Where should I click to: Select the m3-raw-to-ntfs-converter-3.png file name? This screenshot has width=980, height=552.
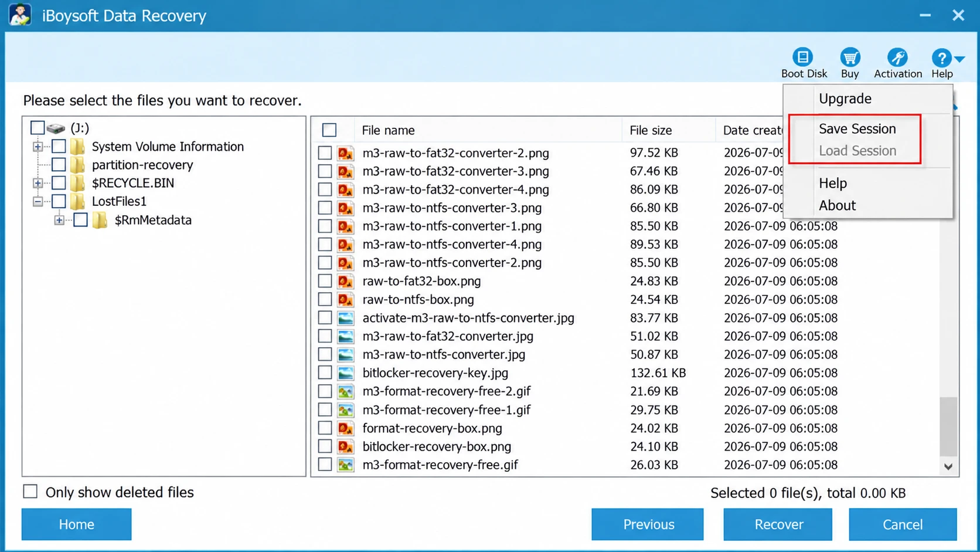[452, 208]
